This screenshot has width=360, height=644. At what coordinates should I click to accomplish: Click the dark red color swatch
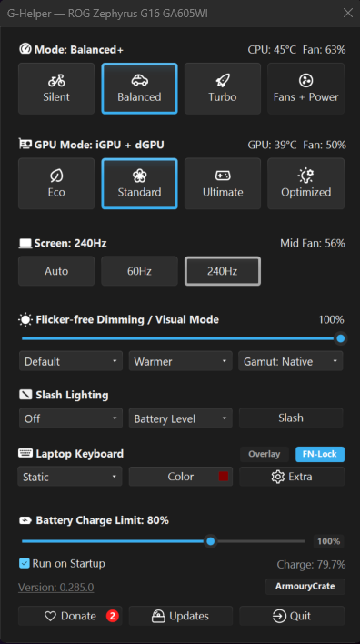click(x=224, y=477)
